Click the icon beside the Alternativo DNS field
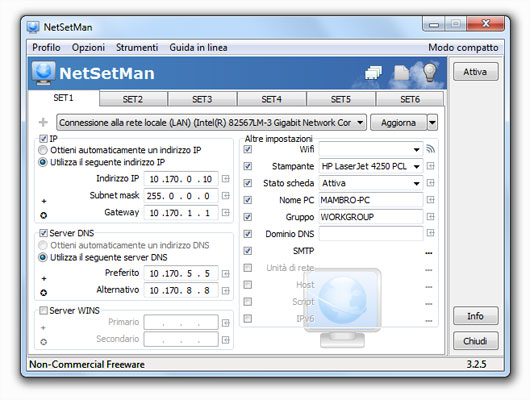 pos(225,290)
